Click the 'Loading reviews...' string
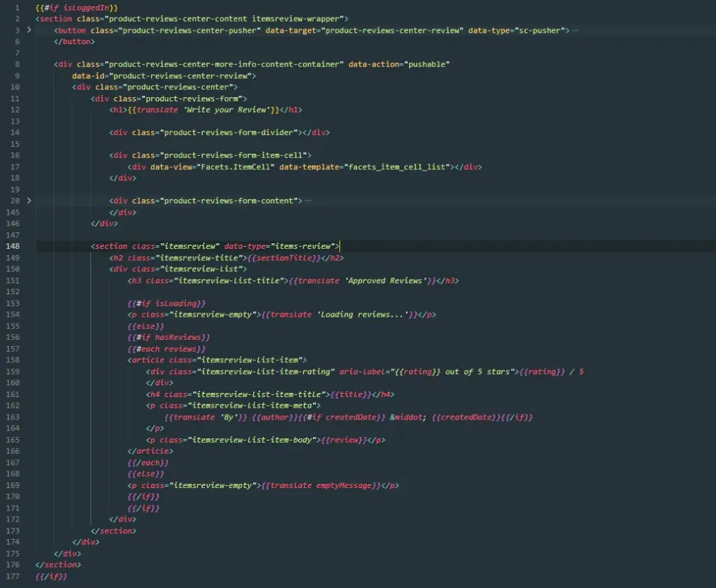716x588 pixels. point(363,315)
